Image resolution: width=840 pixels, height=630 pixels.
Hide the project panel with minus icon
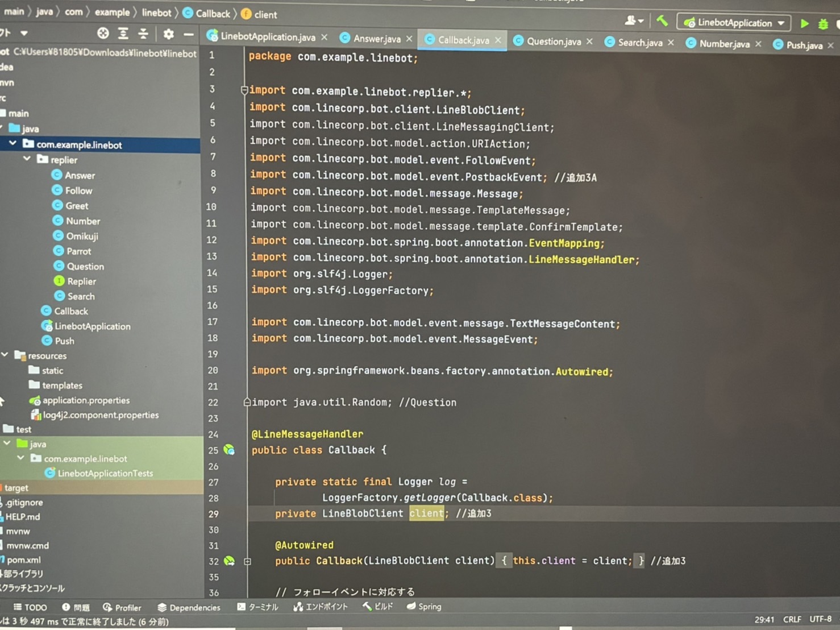(x=188, y=34)
